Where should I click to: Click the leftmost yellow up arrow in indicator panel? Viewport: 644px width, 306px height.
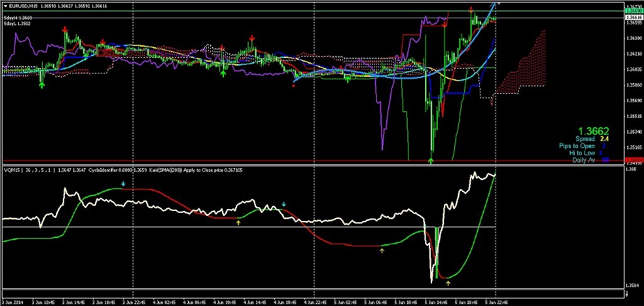[x=238, y=222]
